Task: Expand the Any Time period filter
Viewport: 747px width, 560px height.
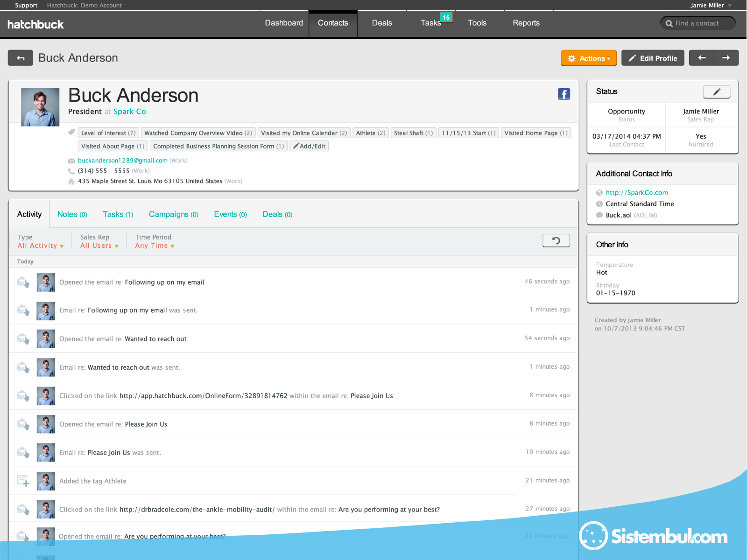Action: 155,245
